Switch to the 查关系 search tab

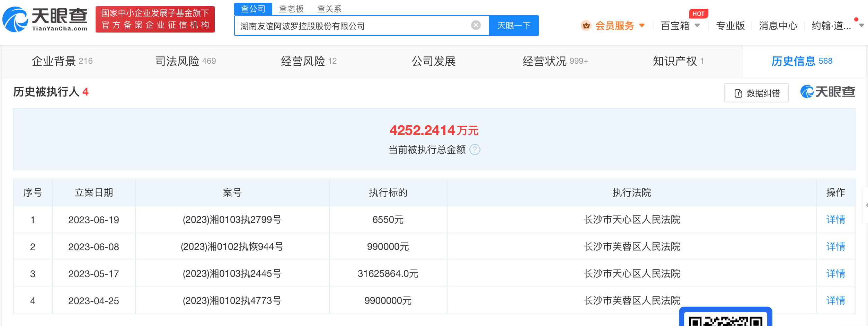[x=329, y=9]
